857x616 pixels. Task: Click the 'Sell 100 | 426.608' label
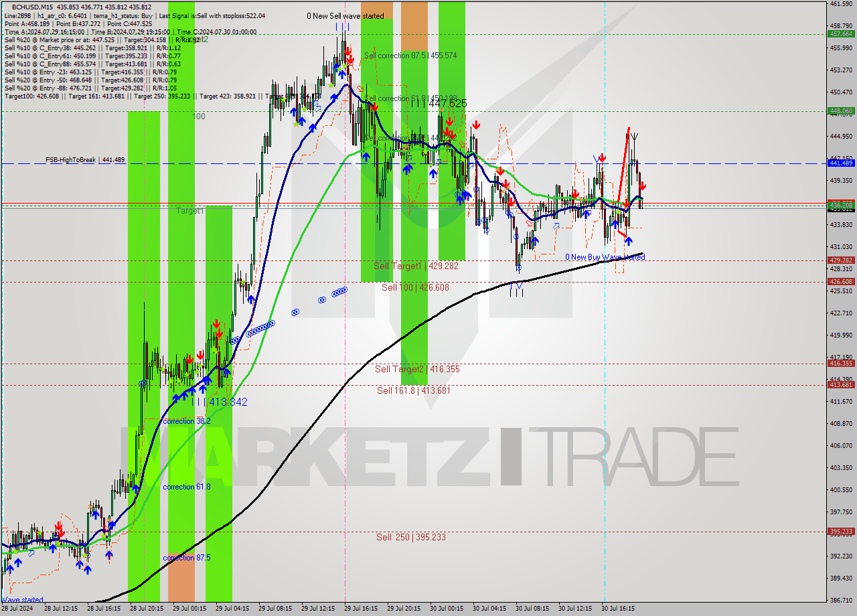point(415,287)
